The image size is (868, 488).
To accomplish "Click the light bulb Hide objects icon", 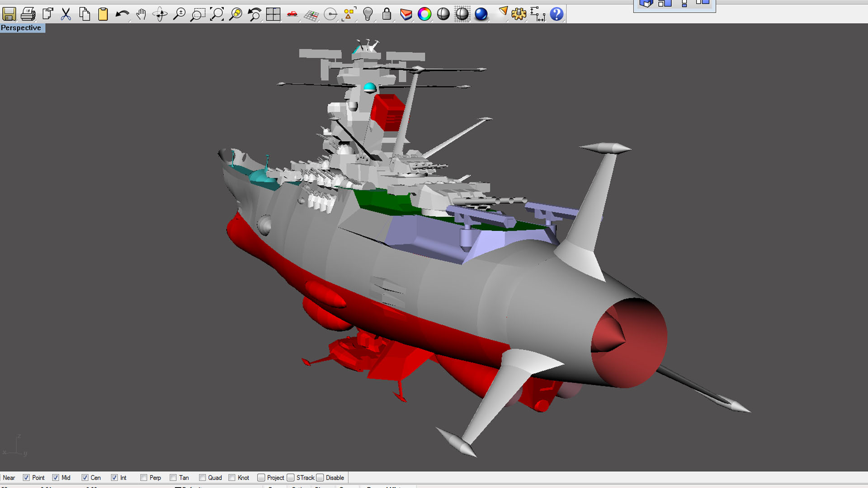I will click(368, 14).
